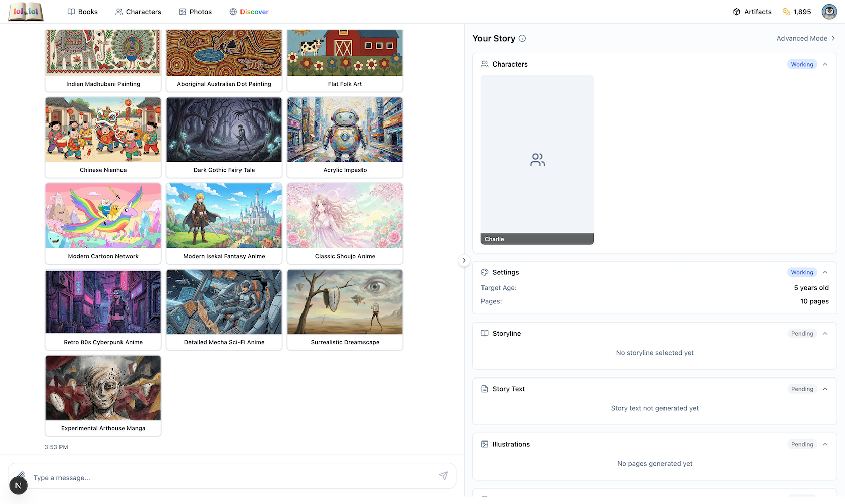Click the Artifacts icon in the top bar

tap(737, 11)
